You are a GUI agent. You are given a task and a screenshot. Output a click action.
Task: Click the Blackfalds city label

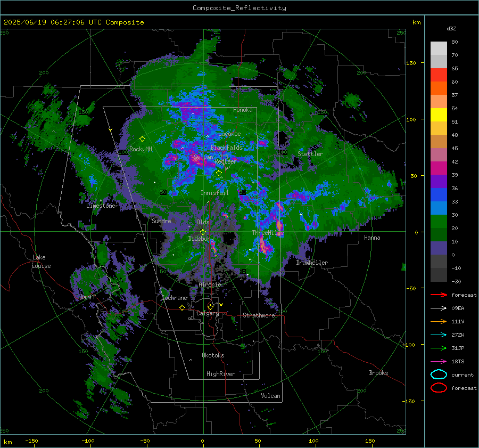click(x=226, y=148)
